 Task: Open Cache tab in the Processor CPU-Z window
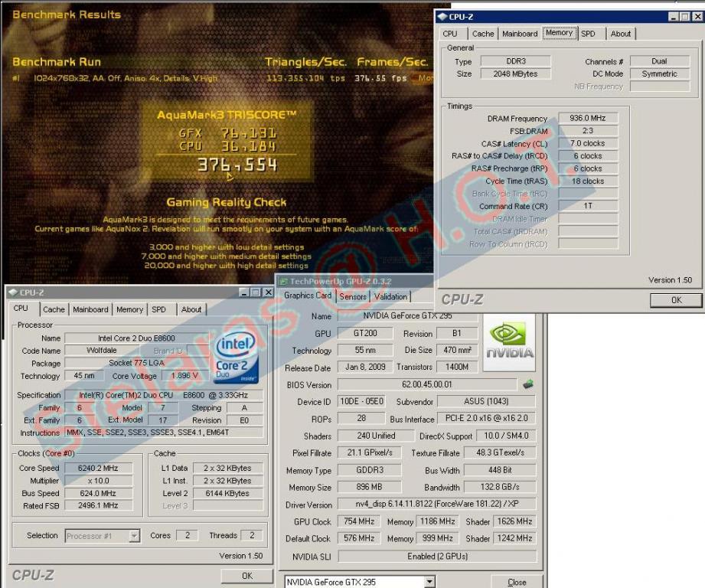coord(54,309)
